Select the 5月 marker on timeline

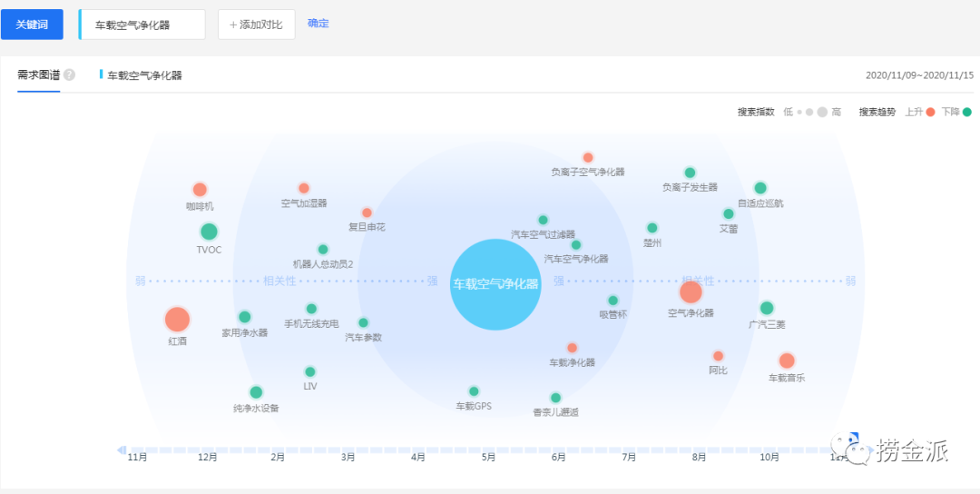(488, 457)
